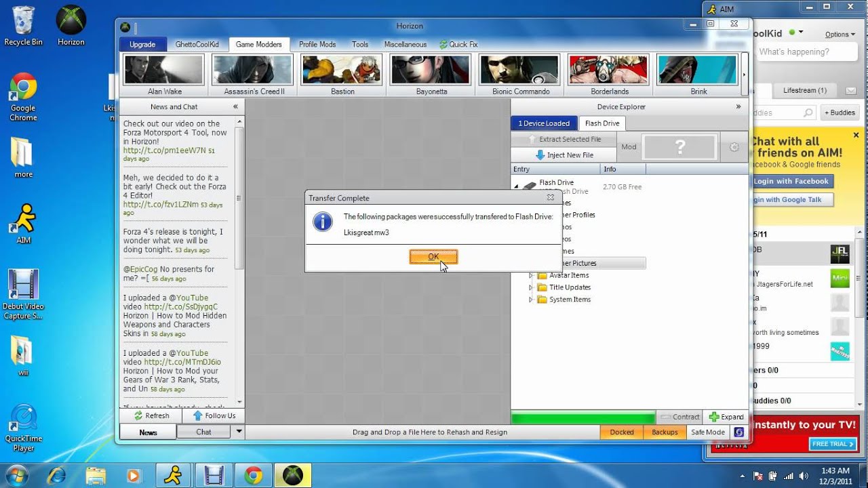Collapse the Device Explorer panel chevron
The width and height of the screenshot is (868, 488).
click(x=738, y=106)
